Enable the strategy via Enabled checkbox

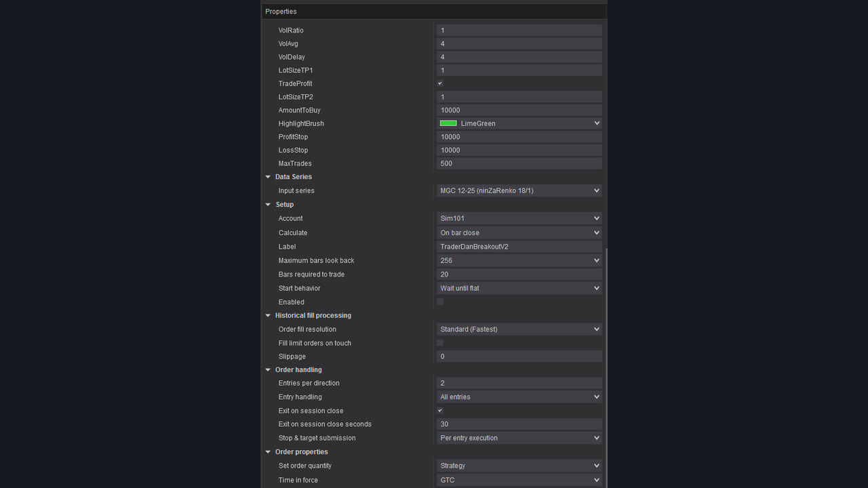pos(439,301)
